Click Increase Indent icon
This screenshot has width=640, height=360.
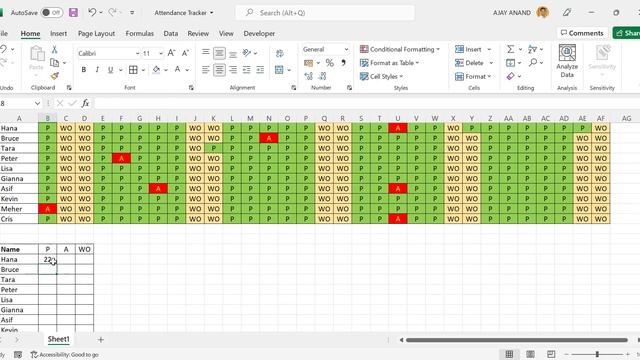(260, 70)
